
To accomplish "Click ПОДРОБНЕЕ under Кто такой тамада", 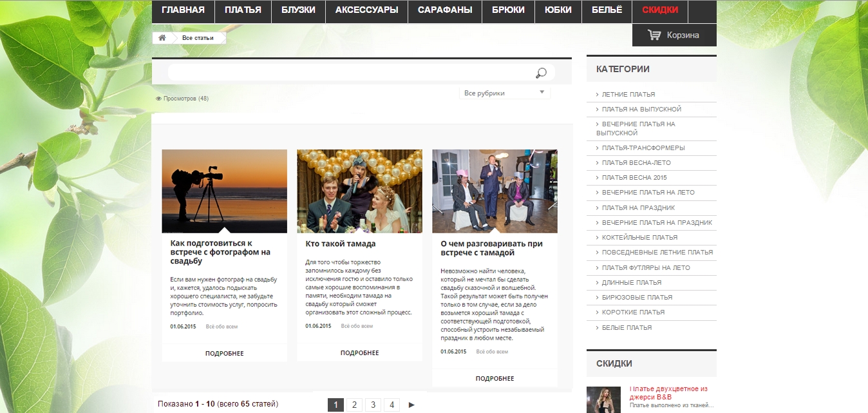I will [359, 353].
